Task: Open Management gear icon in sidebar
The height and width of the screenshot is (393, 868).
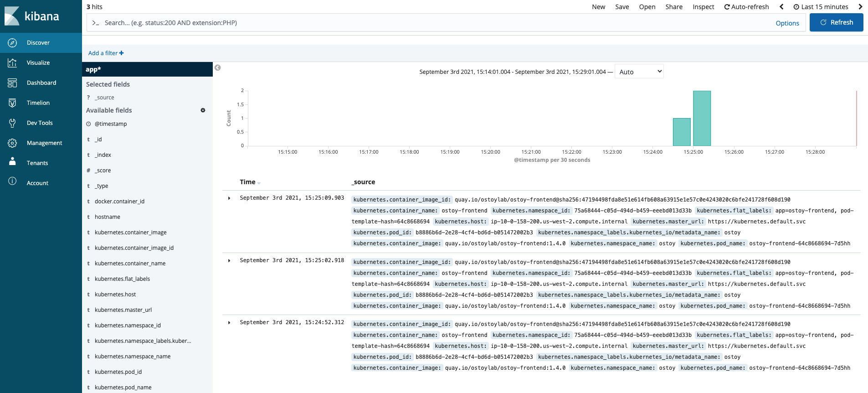Action: click(x=12, y=143)
